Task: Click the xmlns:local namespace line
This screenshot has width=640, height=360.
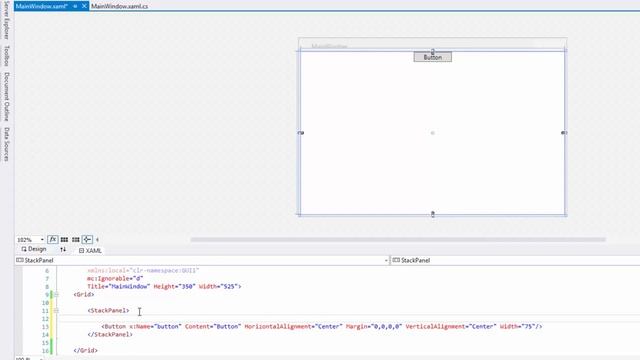Action: click(143, 271)
